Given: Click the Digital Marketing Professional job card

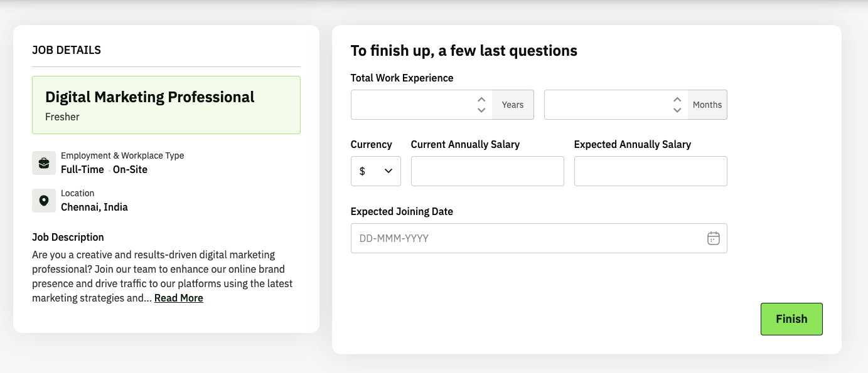Looking at the screenshot, I should pos(166,105).
